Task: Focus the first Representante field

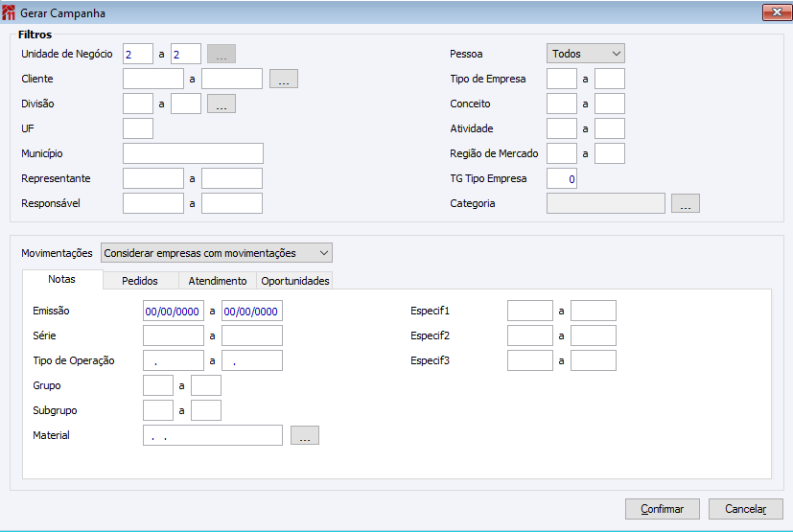Action: click(153, 178)
